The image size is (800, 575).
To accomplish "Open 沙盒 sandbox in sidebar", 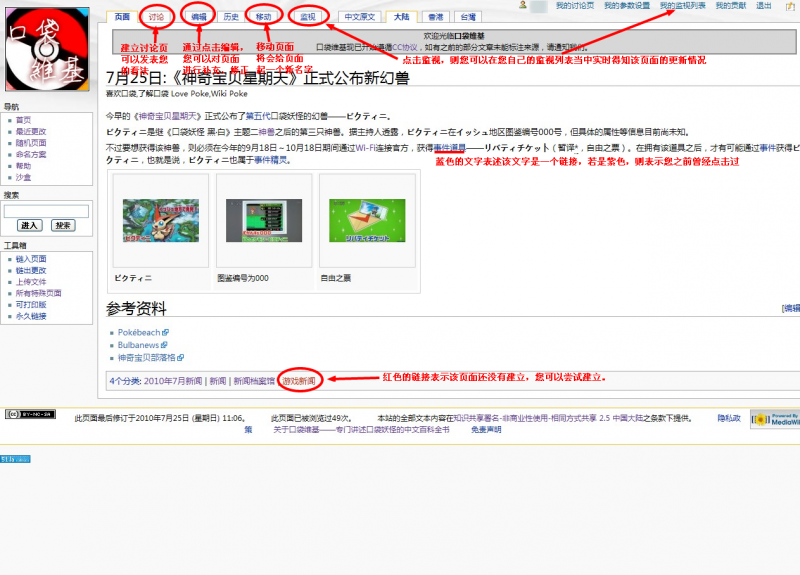I will point(23,177).
